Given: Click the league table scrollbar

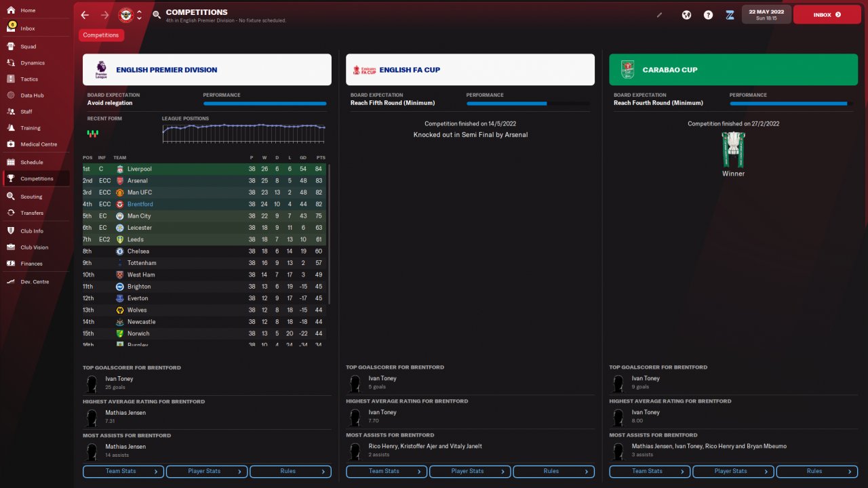Looking at the screenshot, I should (x=330, y=234).
